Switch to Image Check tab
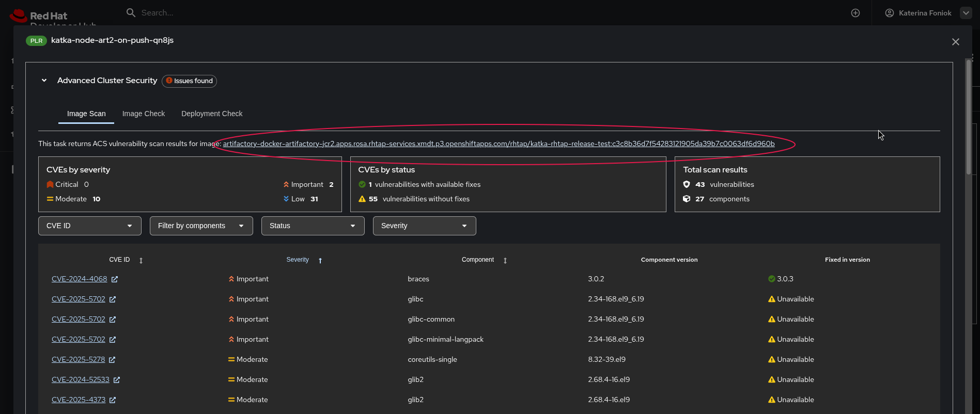 point(144,114)
